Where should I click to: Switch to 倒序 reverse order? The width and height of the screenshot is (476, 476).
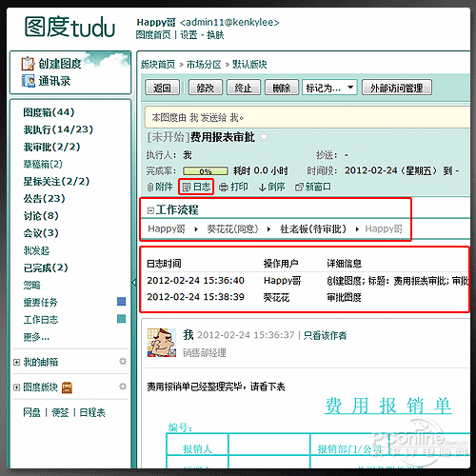[x=271, y=187]
